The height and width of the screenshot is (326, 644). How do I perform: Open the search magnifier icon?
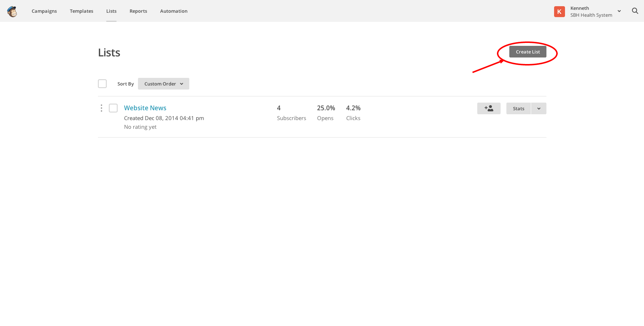[635, 11]
